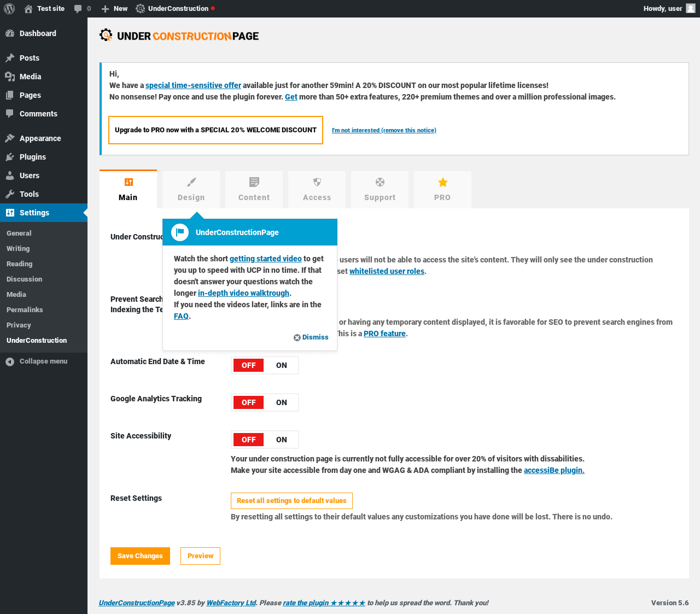Open UnderConstruction settings submenu item
The width and height of the screenshot is (700, 614).
coord(44,340)
